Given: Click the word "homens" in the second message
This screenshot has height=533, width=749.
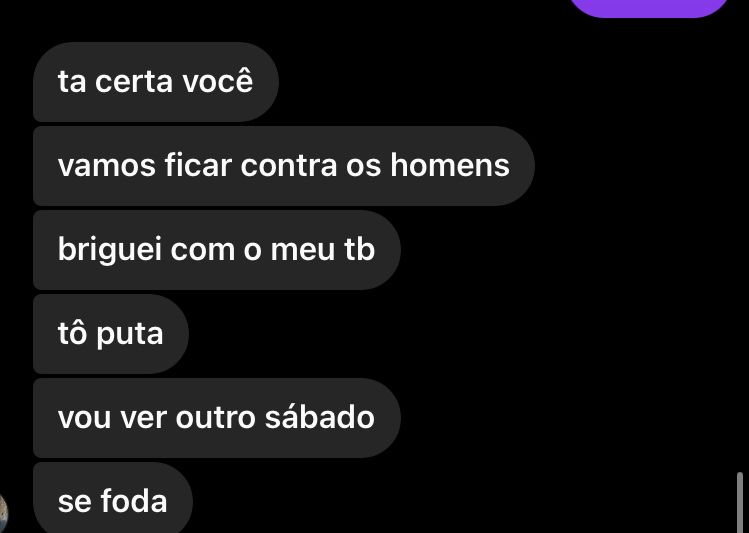Looking at the screenshot, I should (450, 165).
